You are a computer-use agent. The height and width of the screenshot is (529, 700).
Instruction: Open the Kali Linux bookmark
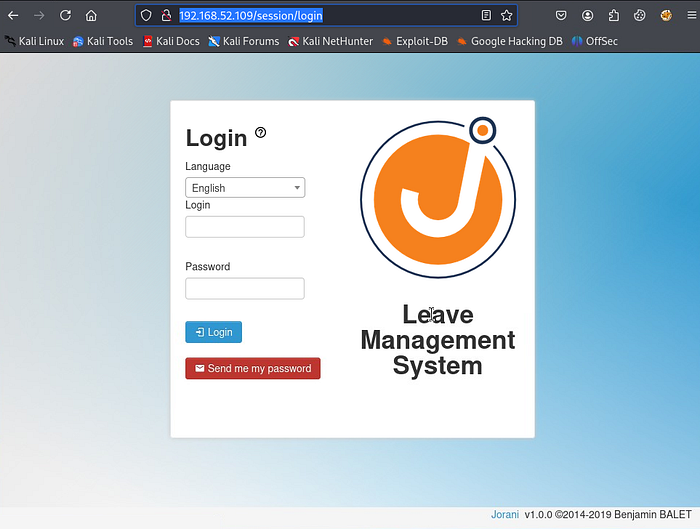(x=34, y=41)
